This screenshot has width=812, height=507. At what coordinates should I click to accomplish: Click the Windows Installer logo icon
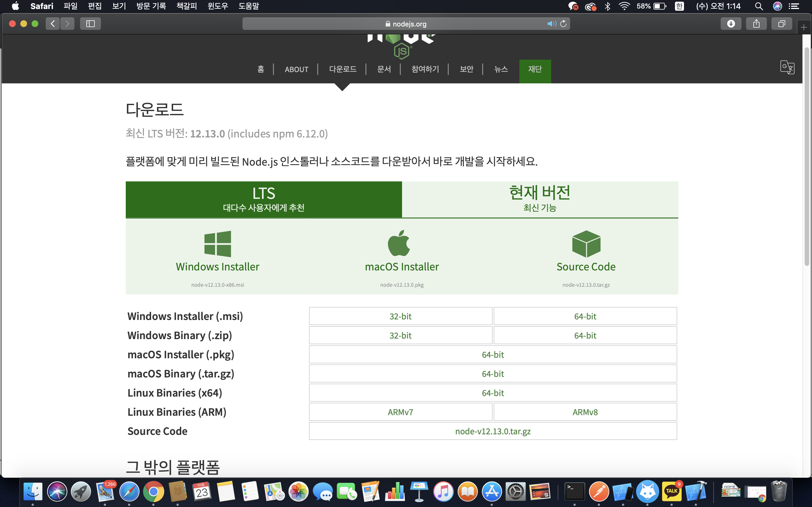(217, 244)
